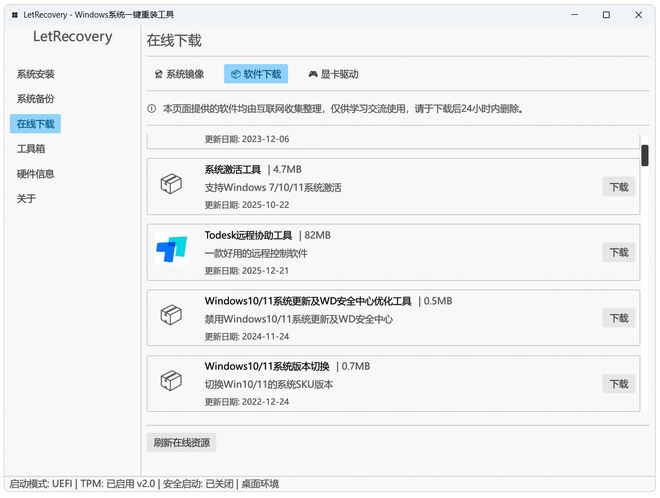The image size is (660, 498).
Task: Click description 一款好用的远程控制软件
Action: coord(256,253)
